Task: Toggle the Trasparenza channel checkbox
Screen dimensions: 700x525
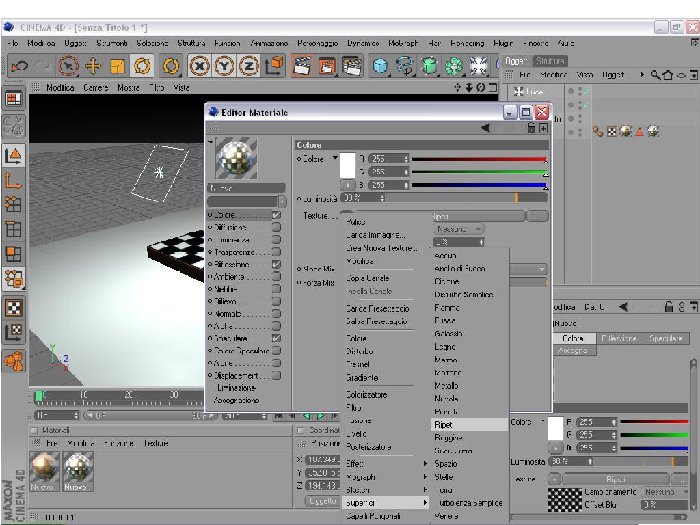Action: (276, 252)
